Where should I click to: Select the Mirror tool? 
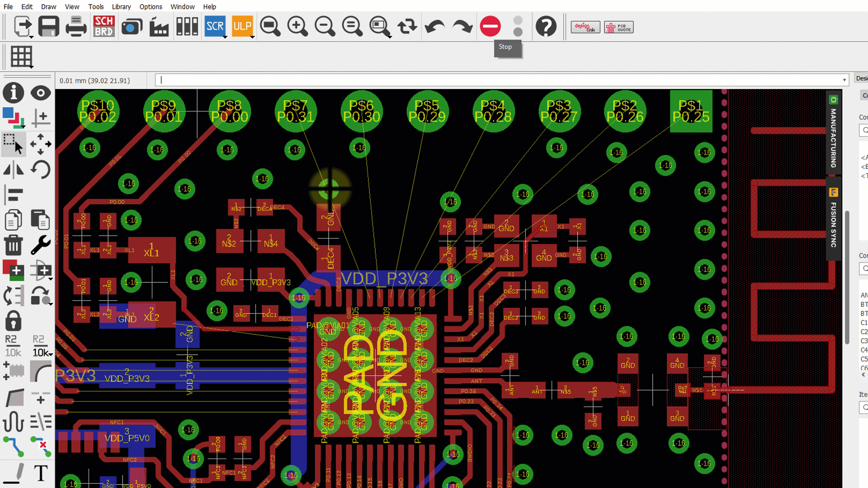tap(14, 170)
